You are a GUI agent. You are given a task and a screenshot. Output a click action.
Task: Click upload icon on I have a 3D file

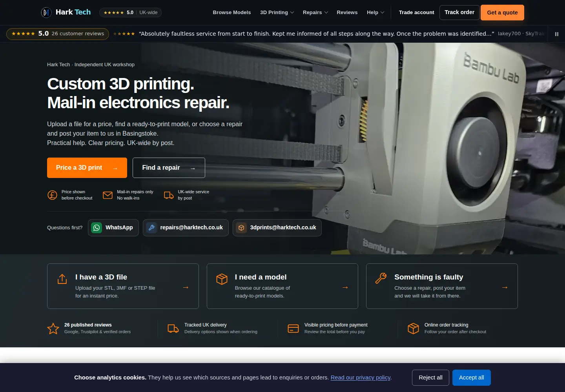click(62, 279)
